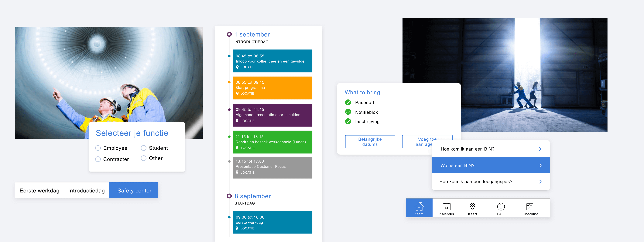
Task: Open the Kalender calendar icon
Action: (x=446, y=207)
